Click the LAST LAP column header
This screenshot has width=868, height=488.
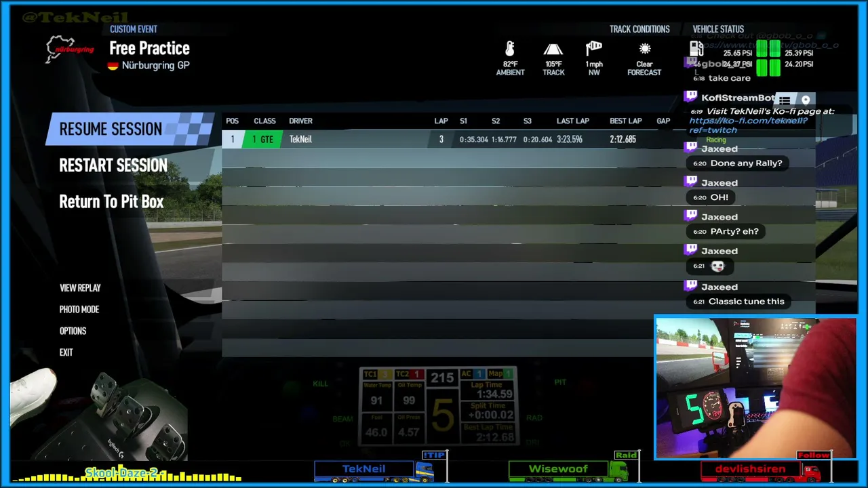[573, 121]
